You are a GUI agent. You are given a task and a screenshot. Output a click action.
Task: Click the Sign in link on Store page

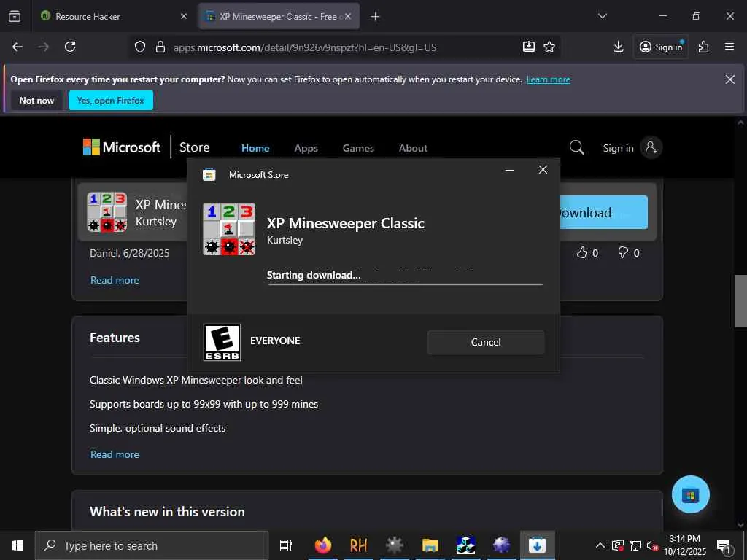(619, 148)
